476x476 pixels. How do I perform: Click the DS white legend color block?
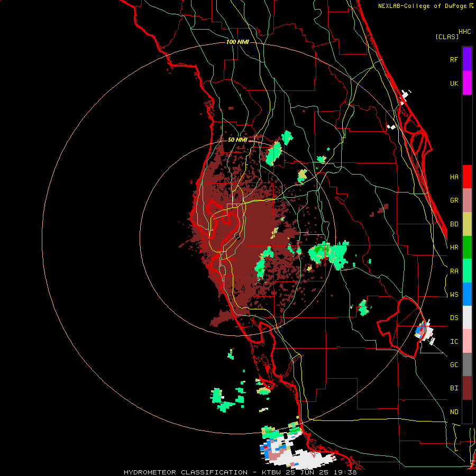point(467,317)
